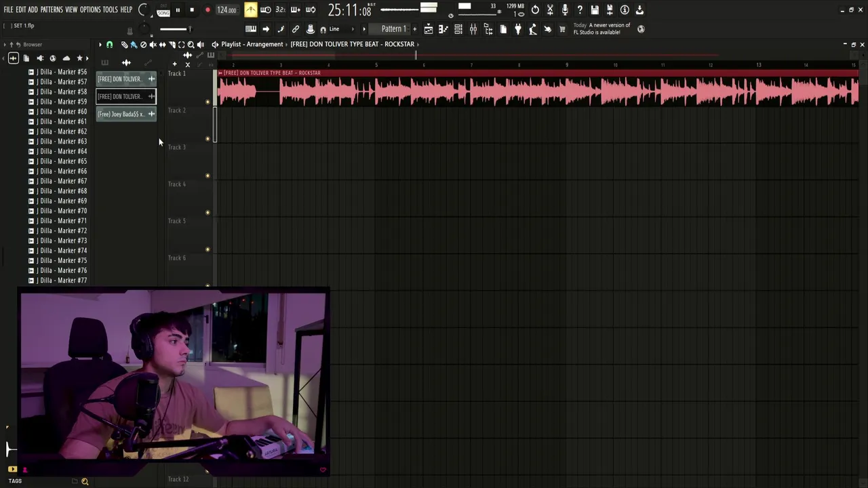Open the EDIT menu
Image resolution: width=868 pixels, height=488 pixels.
[21, 9]
